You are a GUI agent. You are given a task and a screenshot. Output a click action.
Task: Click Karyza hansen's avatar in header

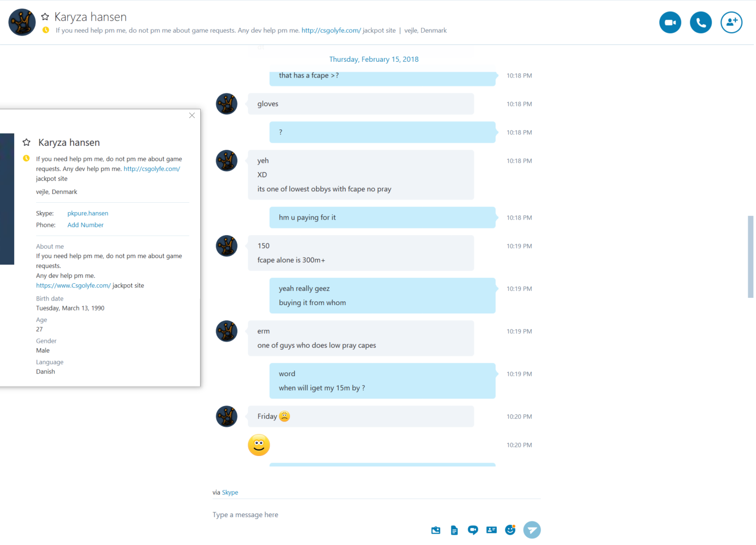pos(22,22)
